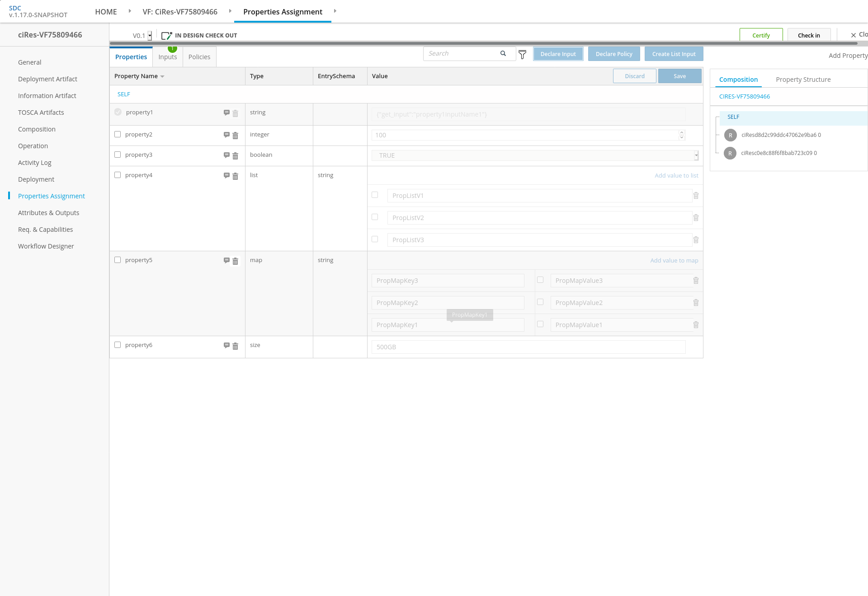Select SELF node in composition tree

coord(733,117)
